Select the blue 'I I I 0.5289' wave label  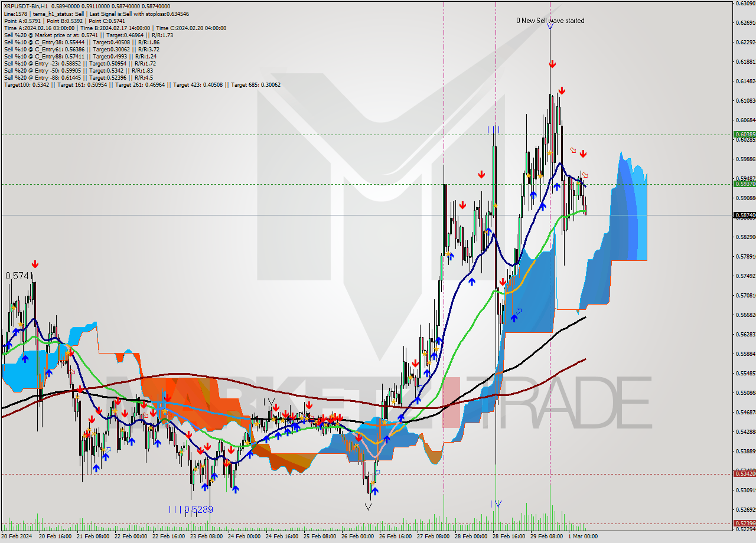191,509
